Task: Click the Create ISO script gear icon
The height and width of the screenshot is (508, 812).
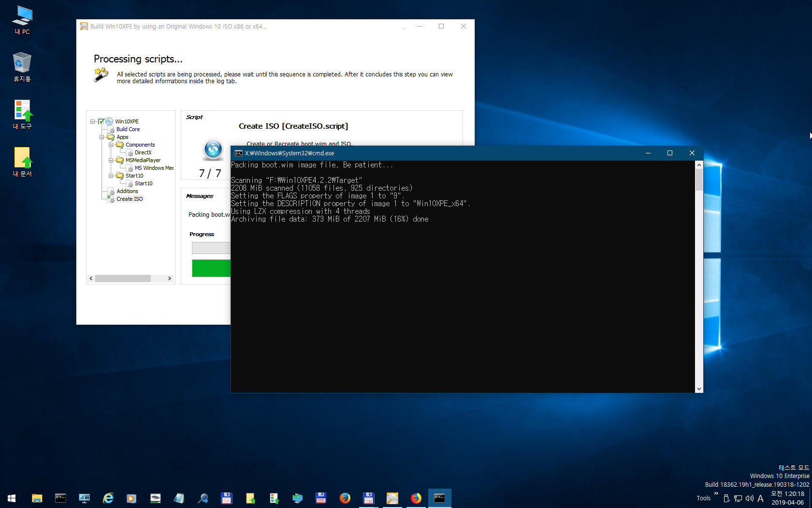Action: (x=112, y=199)
